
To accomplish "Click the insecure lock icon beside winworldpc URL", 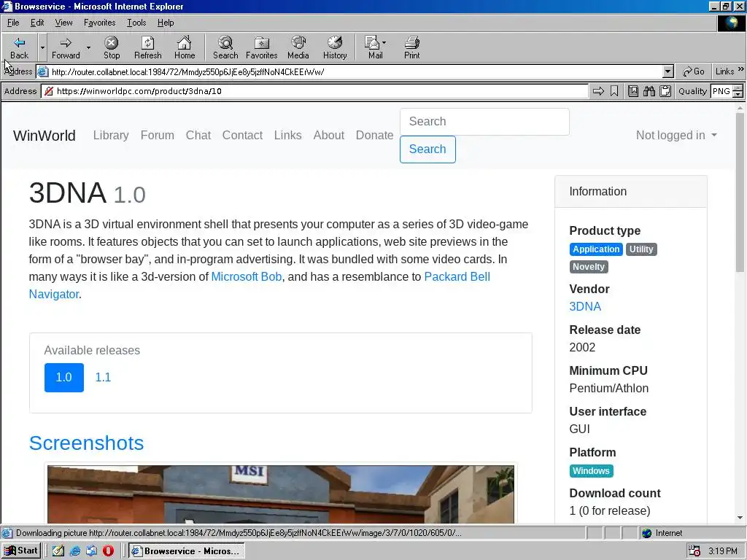I will 49,91.
